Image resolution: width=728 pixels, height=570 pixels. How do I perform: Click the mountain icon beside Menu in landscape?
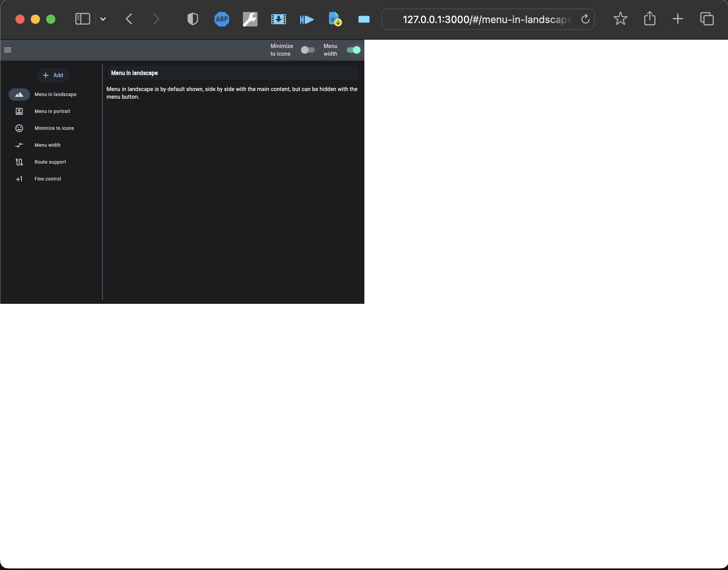[19, 94]
